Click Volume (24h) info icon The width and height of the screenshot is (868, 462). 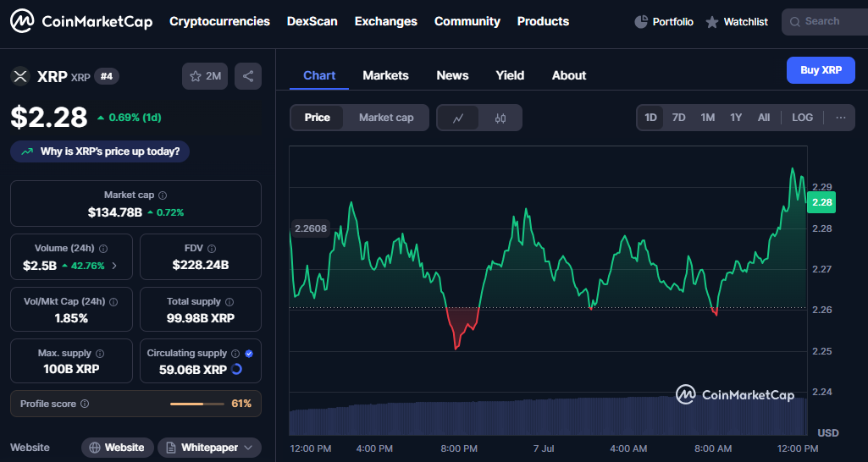pyautogui.click(x=103, y=249)
